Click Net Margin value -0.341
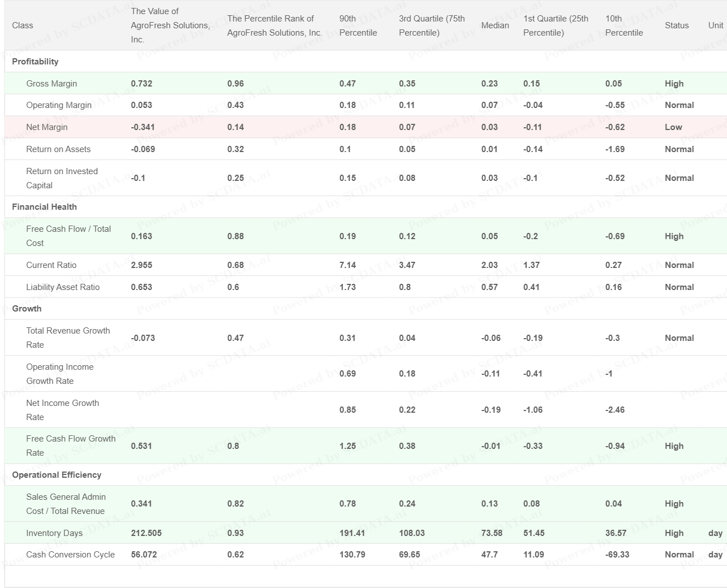 [143, 127]
